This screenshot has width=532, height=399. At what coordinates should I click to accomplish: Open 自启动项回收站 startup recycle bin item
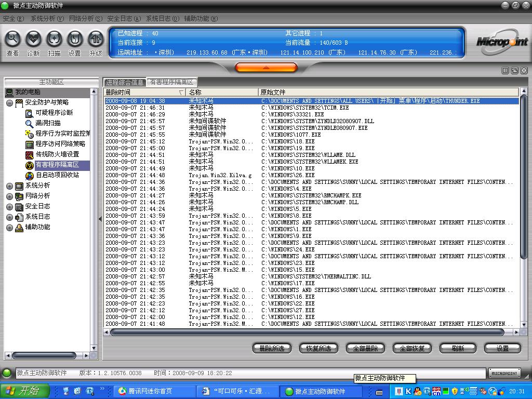[x=57, y=175]
